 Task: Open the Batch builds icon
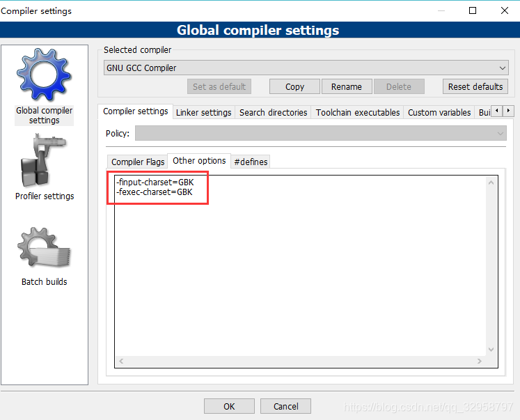[44, 247]
